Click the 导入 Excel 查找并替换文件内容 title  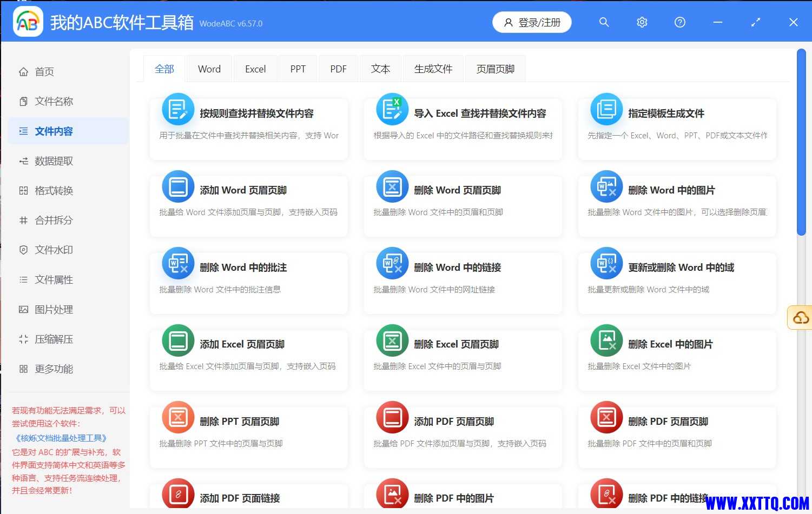[480, 114]
